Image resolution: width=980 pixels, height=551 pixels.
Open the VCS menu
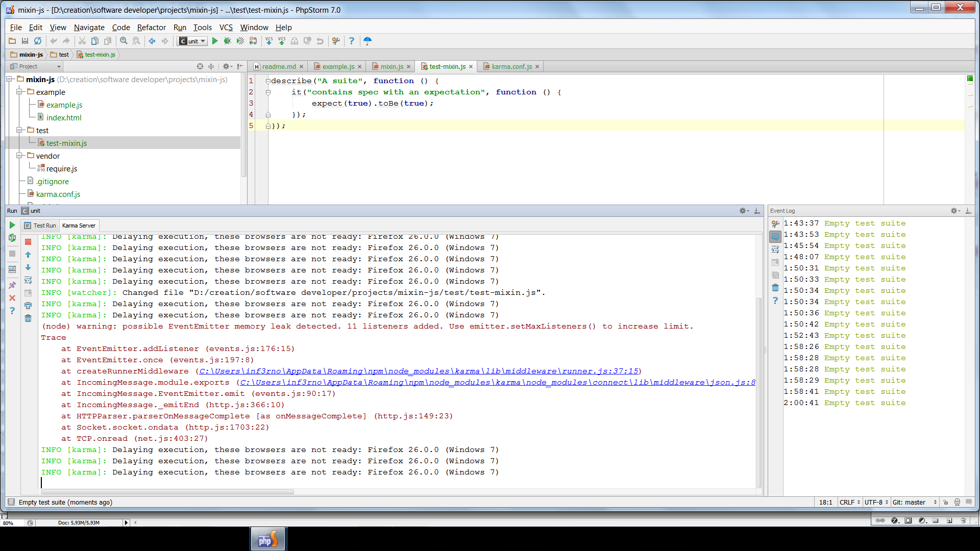click(226, 28)
